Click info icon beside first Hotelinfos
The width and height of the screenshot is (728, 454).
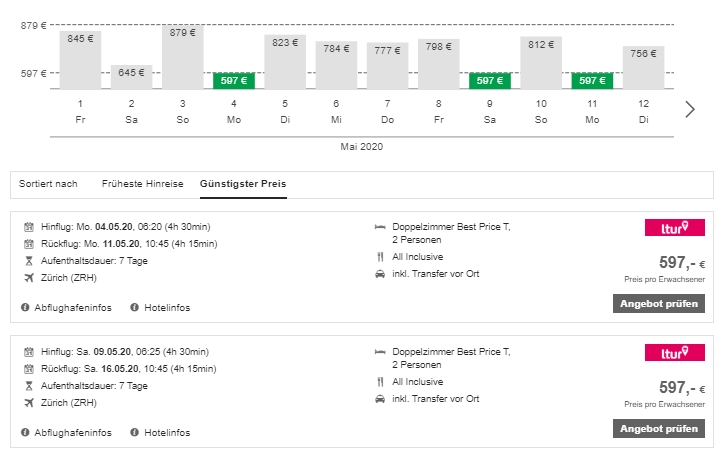pos(134,307)
